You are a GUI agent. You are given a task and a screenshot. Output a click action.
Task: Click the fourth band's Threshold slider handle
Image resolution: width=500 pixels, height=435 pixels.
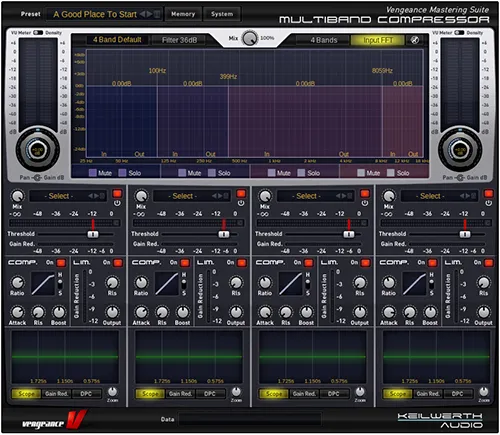pos(465,234)
